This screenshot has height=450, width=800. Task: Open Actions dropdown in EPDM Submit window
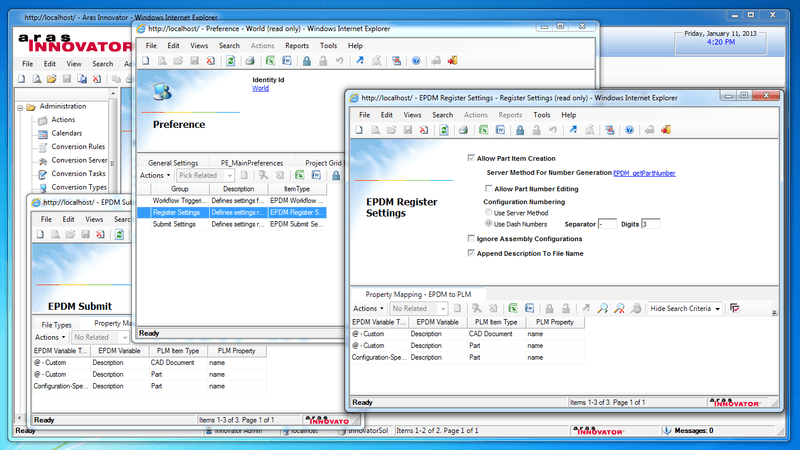pos(49,337)
